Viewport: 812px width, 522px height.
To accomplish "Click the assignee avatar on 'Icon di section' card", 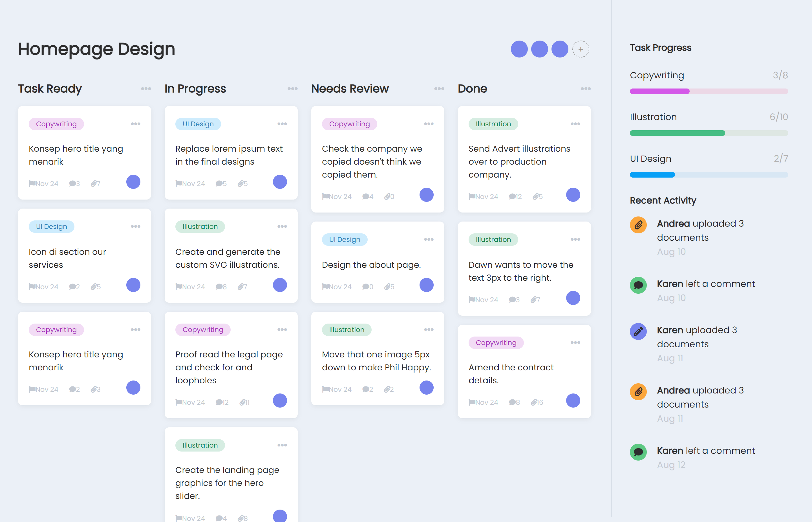I will tap(133, 285).
